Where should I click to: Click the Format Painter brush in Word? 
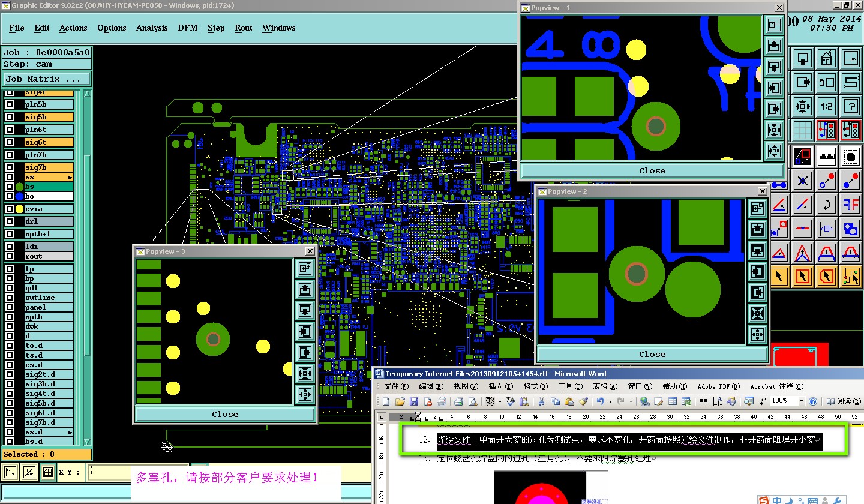582,401
